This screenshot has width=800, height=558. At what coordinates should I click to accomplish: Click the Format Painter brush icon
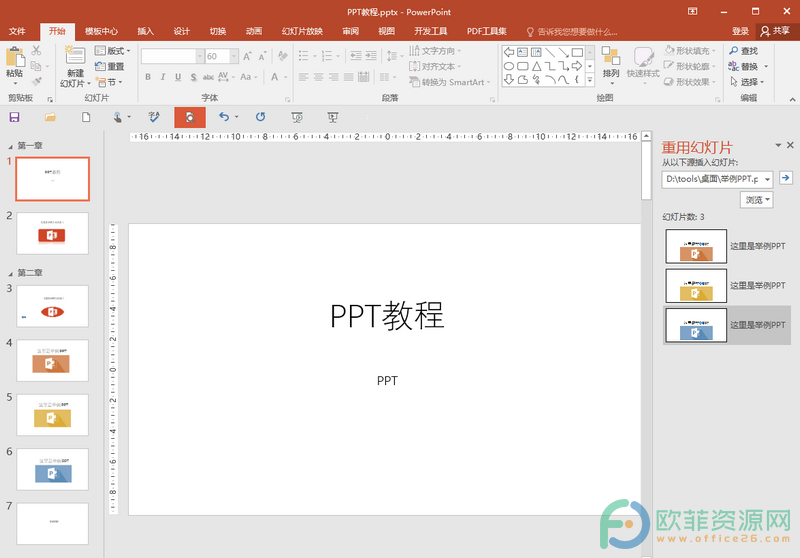[36, 81]
